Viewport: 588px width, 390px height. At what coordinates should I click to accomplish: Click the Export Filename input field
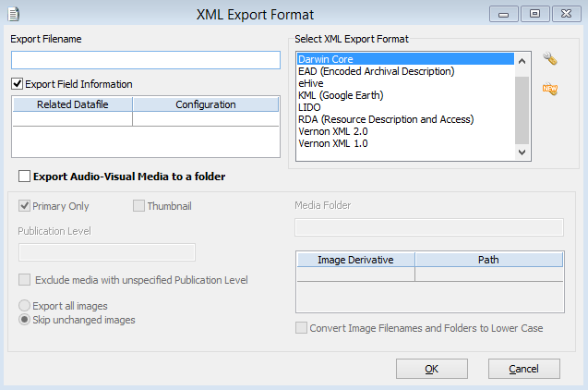click(x=146, y=60)
